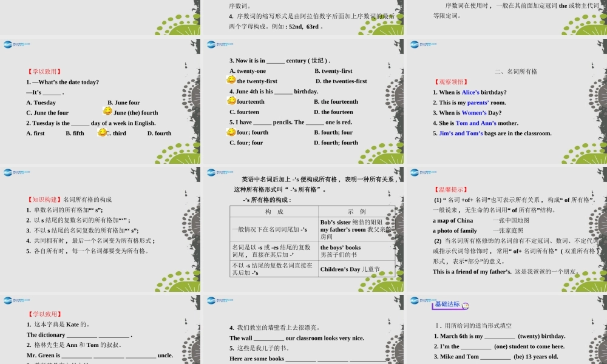Click the logo on the "What's the date today?" slide
This screenshot has height=364, width=607.
[16, 44]
